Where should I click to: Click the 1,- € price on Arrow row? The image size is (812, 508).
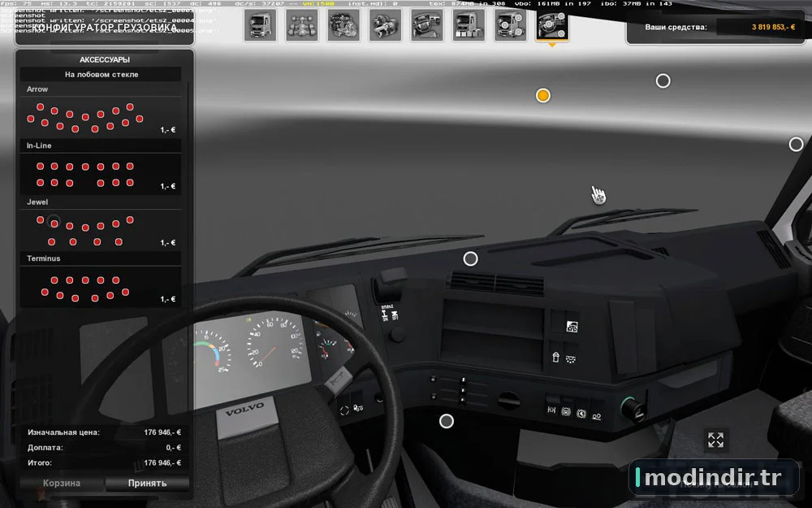(x=168, y=129)
